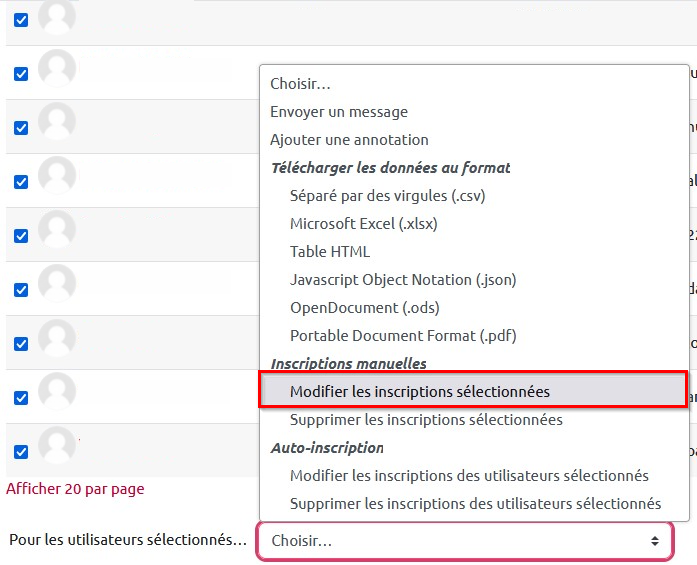697x565 pixels.
Task: Choose 'Supprimer les inscriptions sélectionnées' option
Action: click(426, 420)
